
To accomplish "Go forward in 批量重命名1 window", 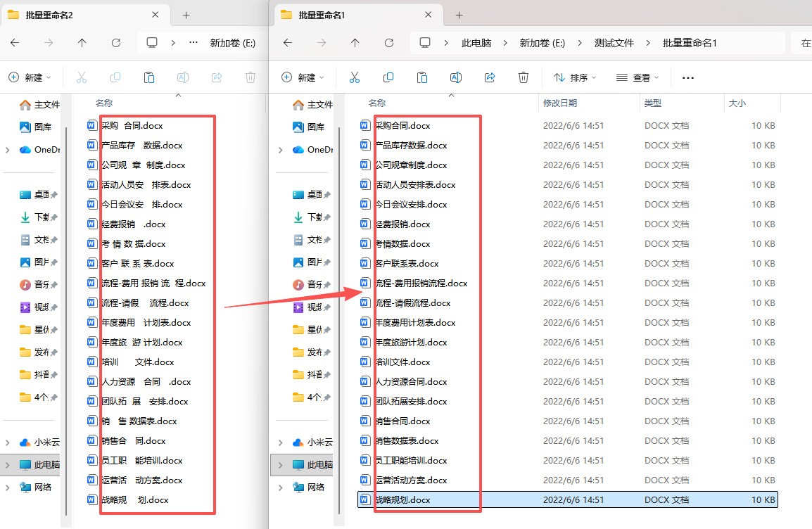I will pos(322,43).
